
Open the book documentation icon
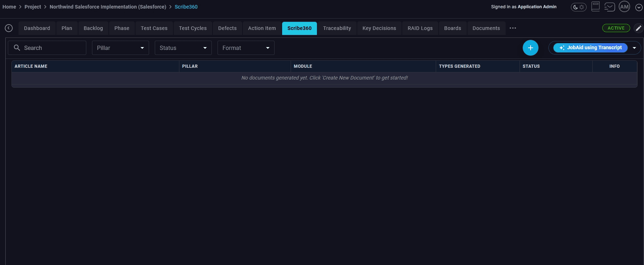(x=596, y=6)
